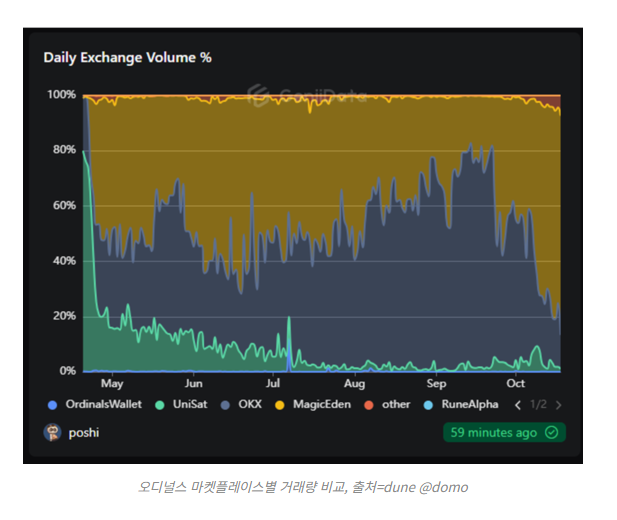
Task: Toggle the OKX legend label text
Action: pyautogui.click(x=250, y=405)
